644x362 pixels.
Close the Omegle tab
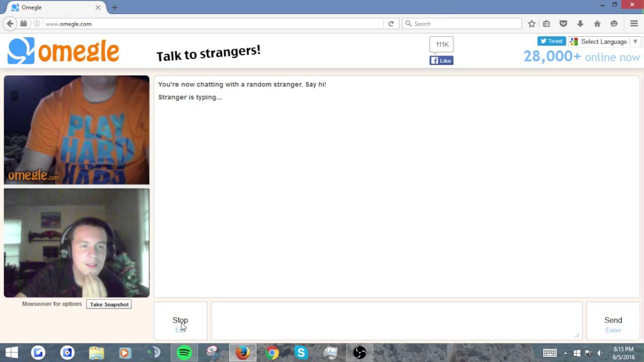point(98,8)
